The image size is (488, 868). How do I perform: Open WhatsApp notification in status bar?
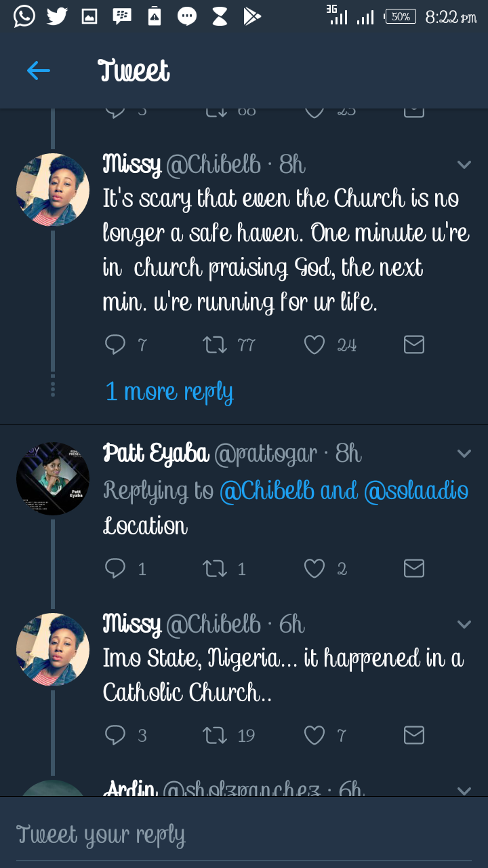click(24, 16)
